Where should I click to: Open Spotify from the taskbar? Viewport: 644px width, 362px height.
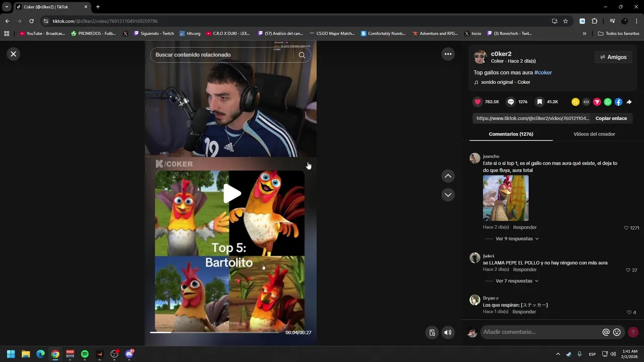pyautogui.click(x=85, y=354)
